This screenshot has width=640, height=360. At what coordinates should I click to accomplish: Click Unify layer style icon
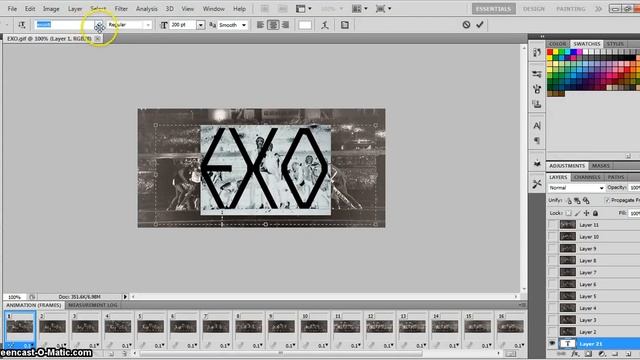pos(586,200)
